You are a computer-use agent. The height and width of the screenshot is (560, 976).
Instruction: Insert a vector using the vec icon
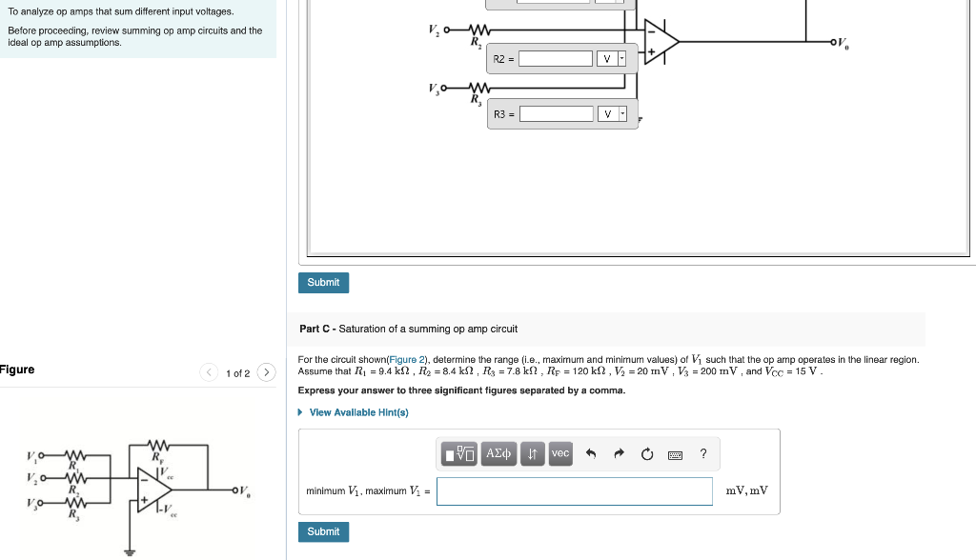pos(560,453)
